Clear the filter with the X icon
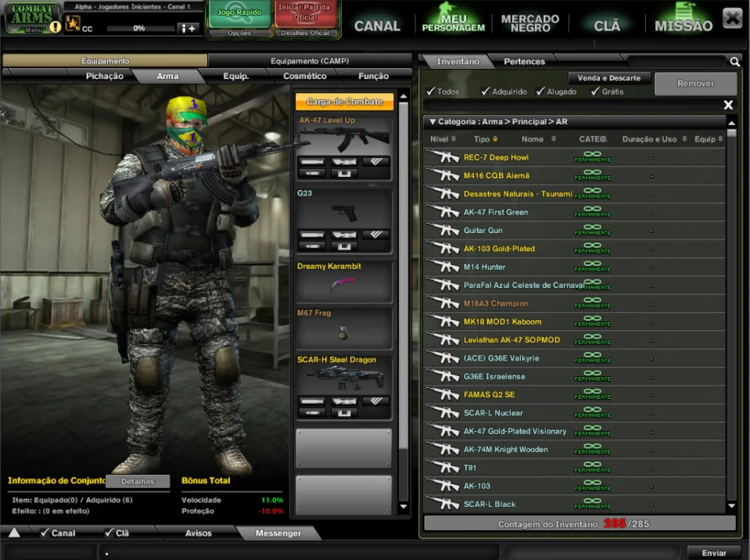 (x=728, y=105)
